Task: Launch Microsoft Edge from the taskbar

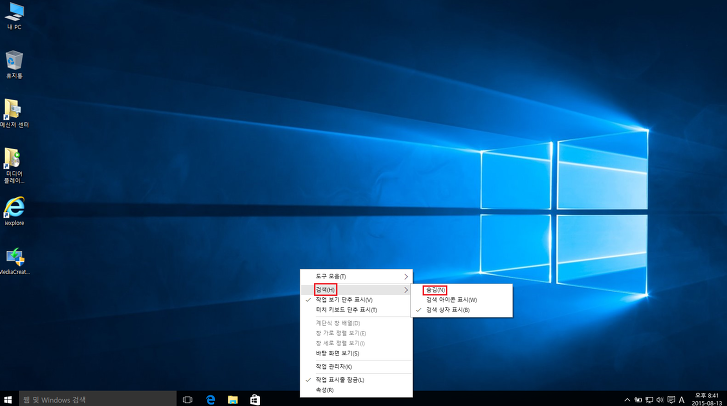Action: pos(210,399)
